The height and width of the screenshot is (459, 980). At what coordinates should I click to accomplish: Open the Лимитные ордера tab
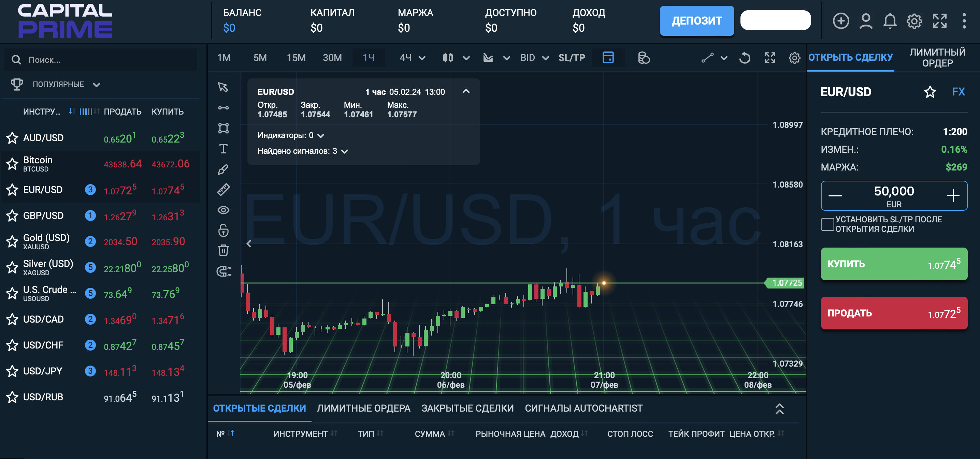pyautogui.click(x=363, y=408)
